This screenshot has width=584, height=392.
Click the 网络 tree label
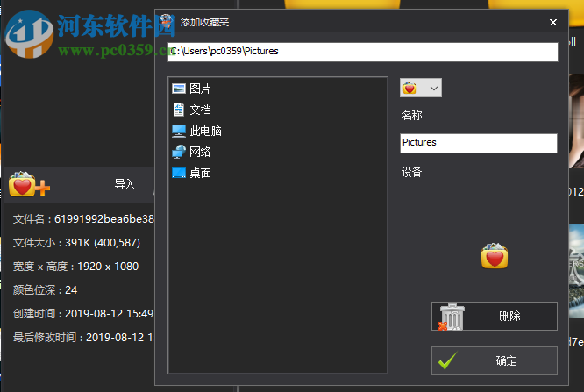click(x=200, y=152)
